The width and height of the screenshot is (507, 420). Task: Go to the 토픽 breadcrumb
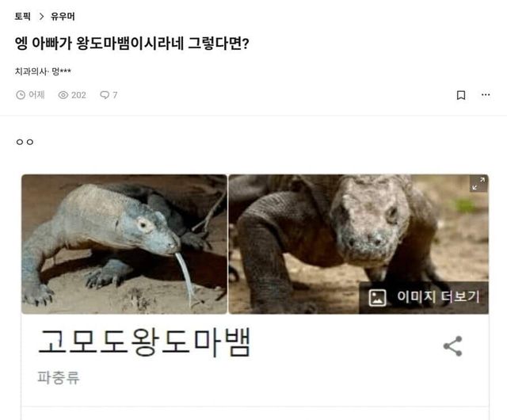[23, 16]
